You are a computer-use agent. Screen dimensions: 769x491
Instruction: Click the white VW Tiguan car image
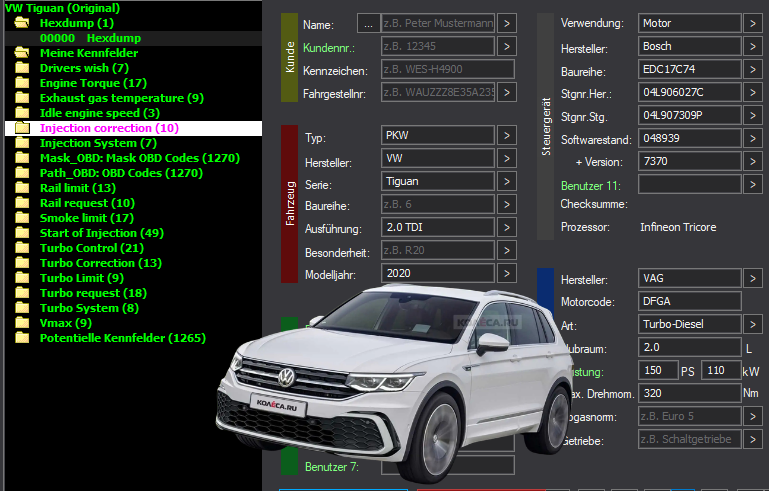coord(392,383)
